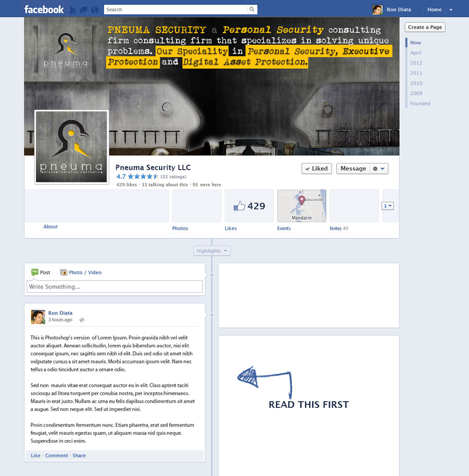The width and height of the screenshot is (469, 476).
Task: Click Share on the post
Action: [79, 455]
